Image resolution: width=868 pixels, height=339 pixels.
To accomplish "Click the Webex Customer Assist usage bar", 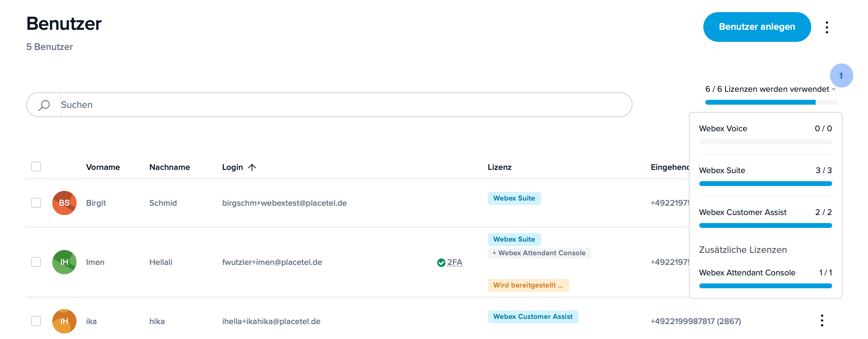I will point(765,225).
